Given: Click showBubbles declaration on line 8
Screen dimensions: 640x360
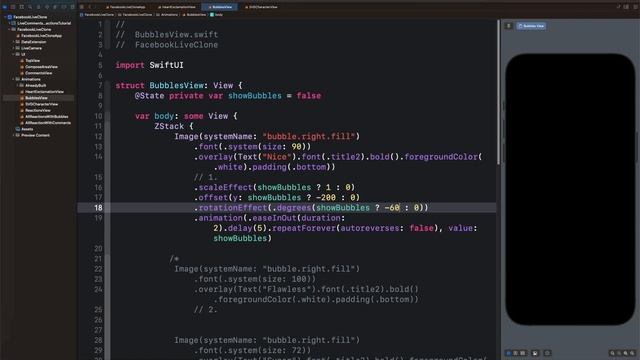Looking at the screenshot, I should click(x=254, y=96).
